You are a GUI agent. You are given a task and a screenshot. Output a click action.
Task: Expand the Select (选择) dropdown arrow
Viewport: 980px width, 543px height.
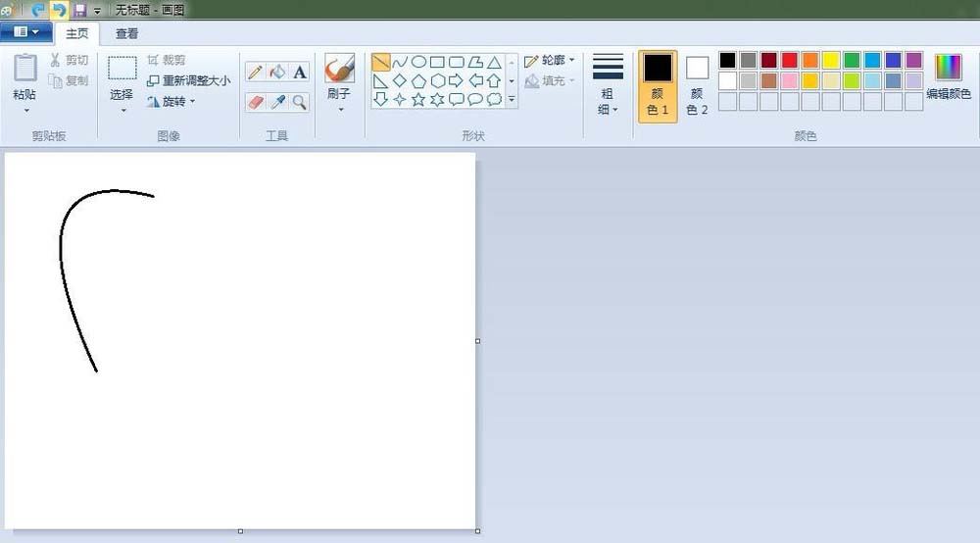pos(123,111)
